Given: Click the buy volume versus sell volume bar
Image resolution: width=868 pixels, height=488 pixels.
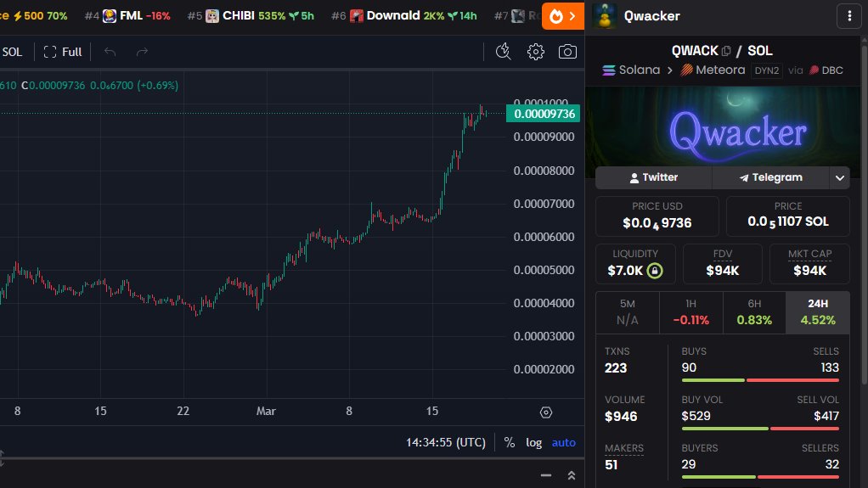Looking at the screenshot, I should tap(761, 429).
